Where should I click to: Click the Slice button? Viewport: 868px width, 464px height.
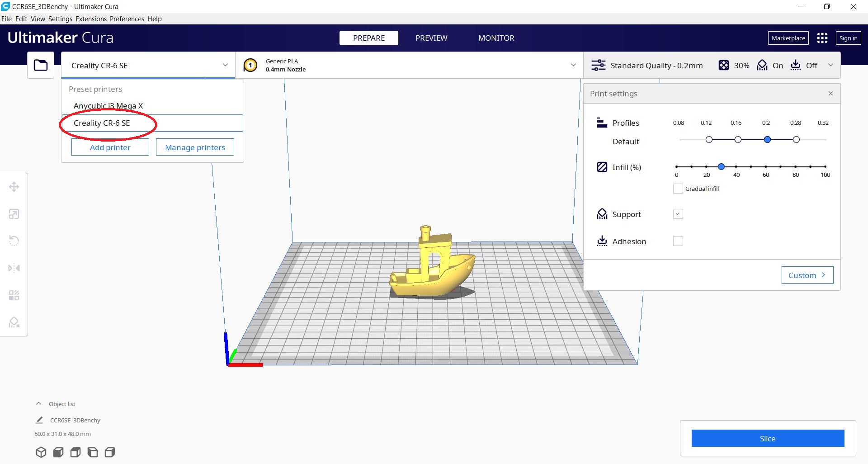767,438
